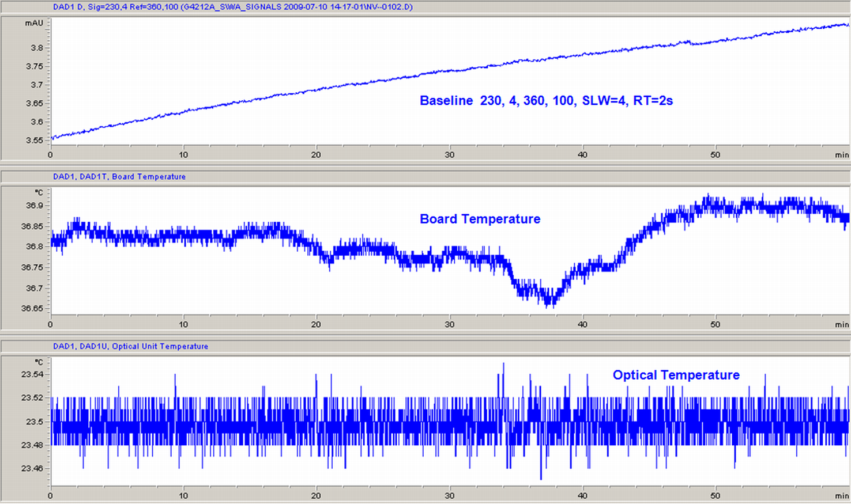
Task: Click the min label on the baseline time axis
Action: pos(842,154)
